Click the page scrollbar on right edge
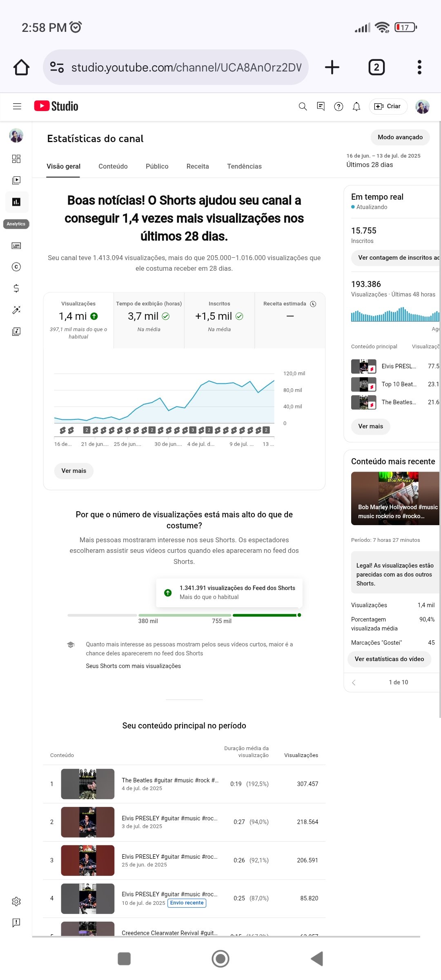The image size is (441, 980). [440, 419]
